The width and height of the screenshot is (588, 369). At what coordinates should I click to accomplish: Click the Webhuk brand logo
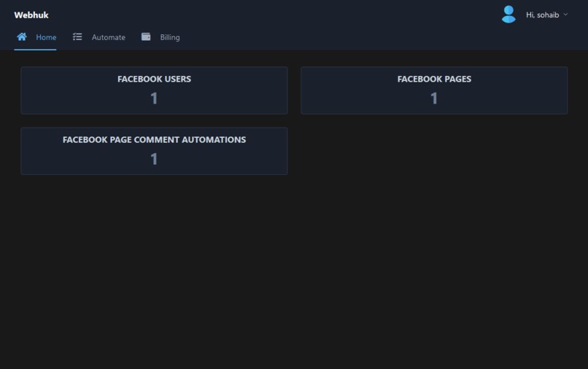click(x=31, y=15)
